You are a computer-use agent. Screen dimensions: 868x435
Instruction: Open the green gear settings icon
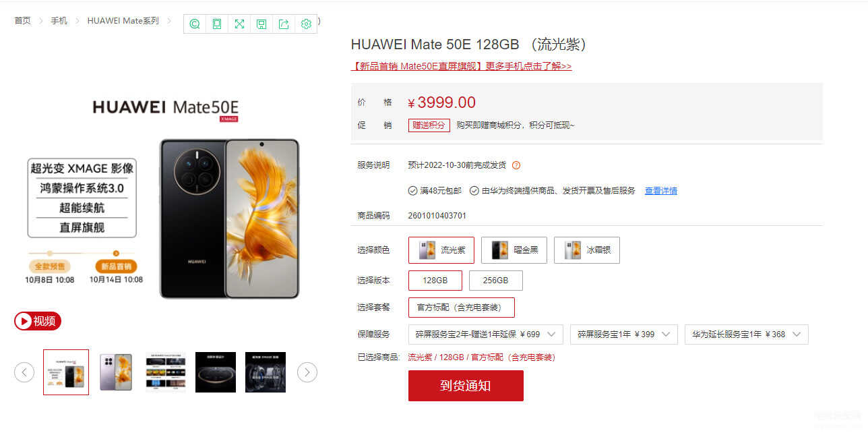click(306, 24)
